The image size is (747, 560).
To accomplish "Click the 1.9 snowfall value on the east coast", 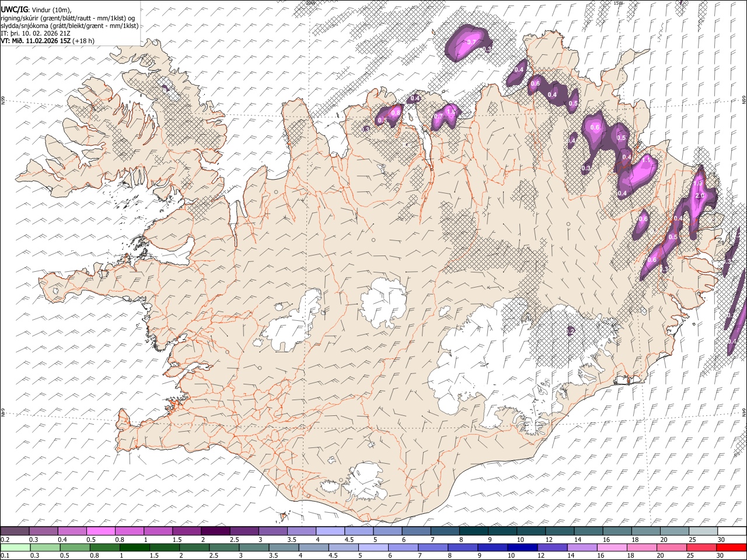I will [x=699, y=183].
